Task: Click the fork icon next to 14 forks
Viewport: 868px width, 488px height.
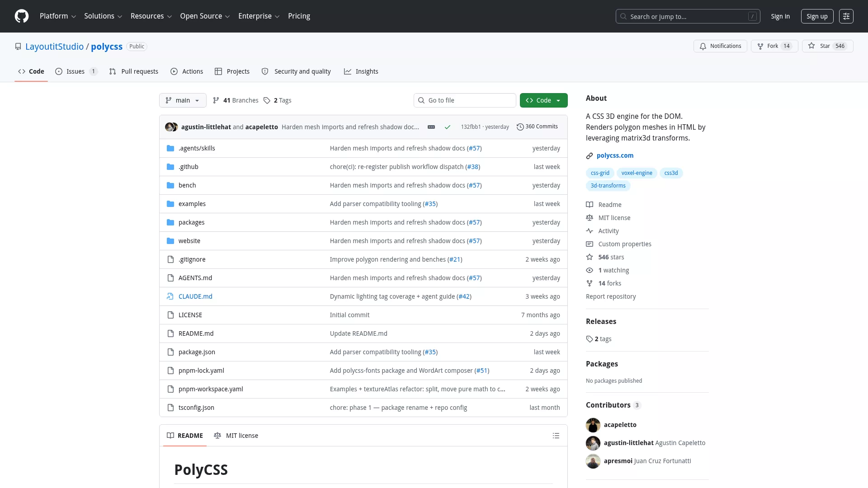Action: tap(590, 283)
